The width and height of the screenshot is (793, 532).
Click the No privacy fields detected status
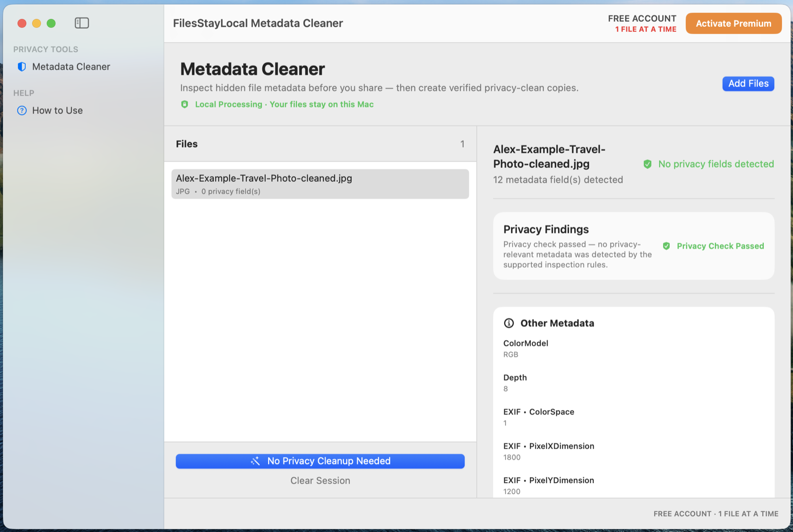click(716, 164)
